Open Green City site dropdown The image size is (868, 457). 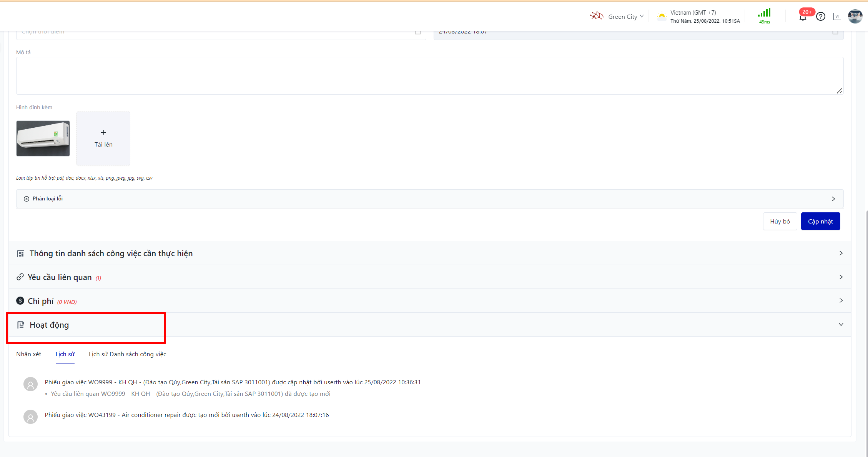(x=626, y=17)
